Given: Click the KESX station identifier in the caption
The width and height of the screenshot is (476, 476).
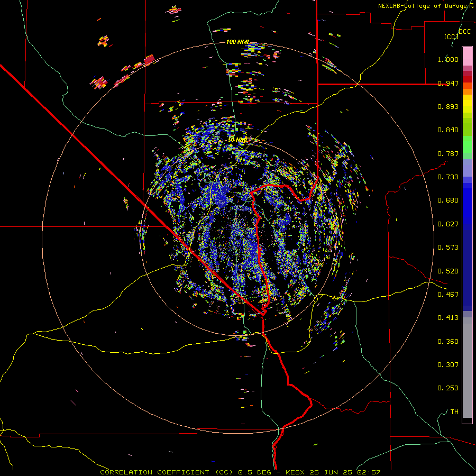Looking at the screenshot, I should (296, 472).
